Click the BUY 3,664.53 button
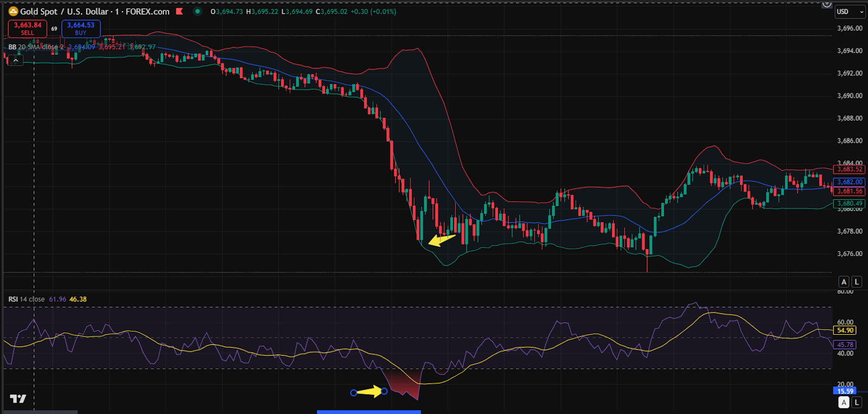 [81, 29]
